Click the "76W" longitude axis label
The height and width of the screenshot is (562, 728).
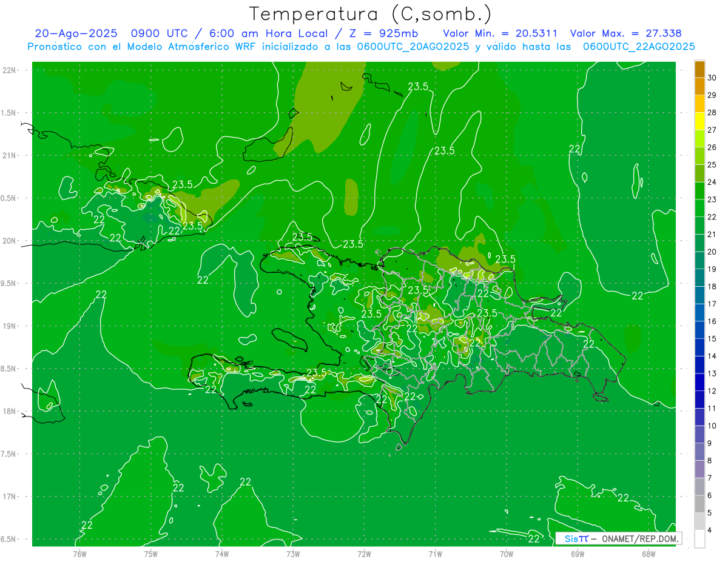(x=79, y=554)
